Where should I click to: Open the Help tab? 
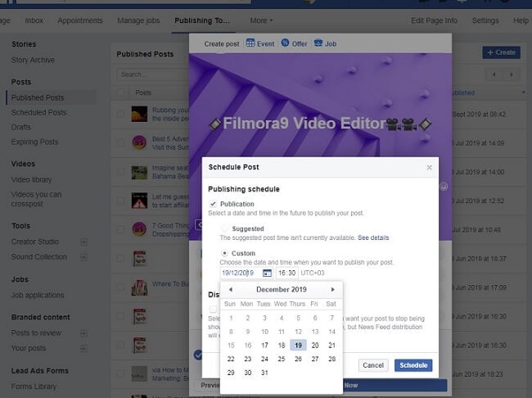(x=521, y=20)
